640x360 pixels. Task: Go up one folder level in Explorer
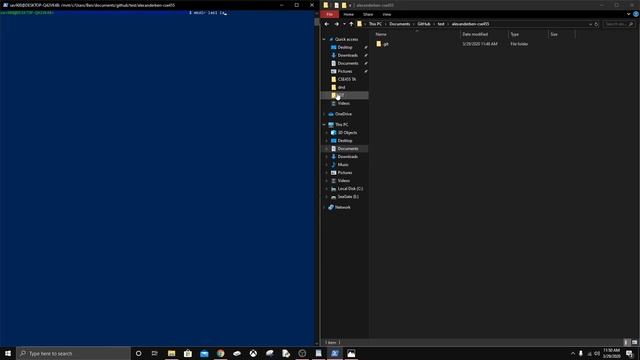point(351,24)
